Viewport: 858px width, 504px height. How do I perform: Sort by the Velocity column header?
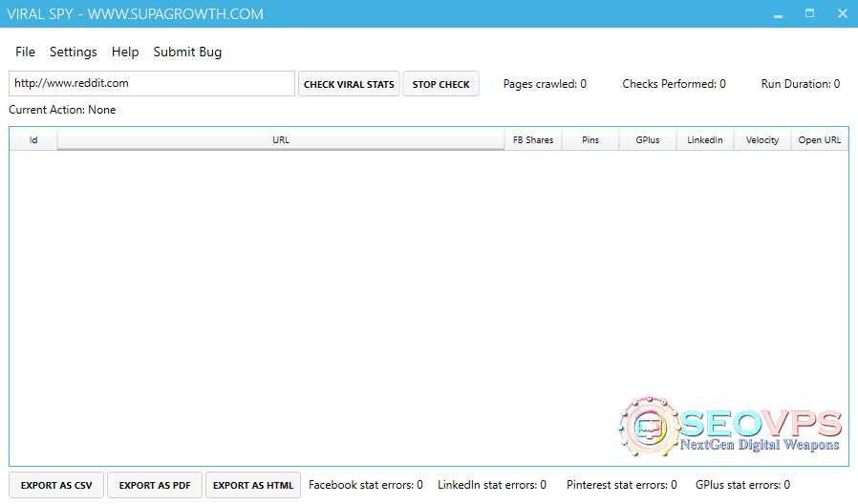click(x=762, y=140)
